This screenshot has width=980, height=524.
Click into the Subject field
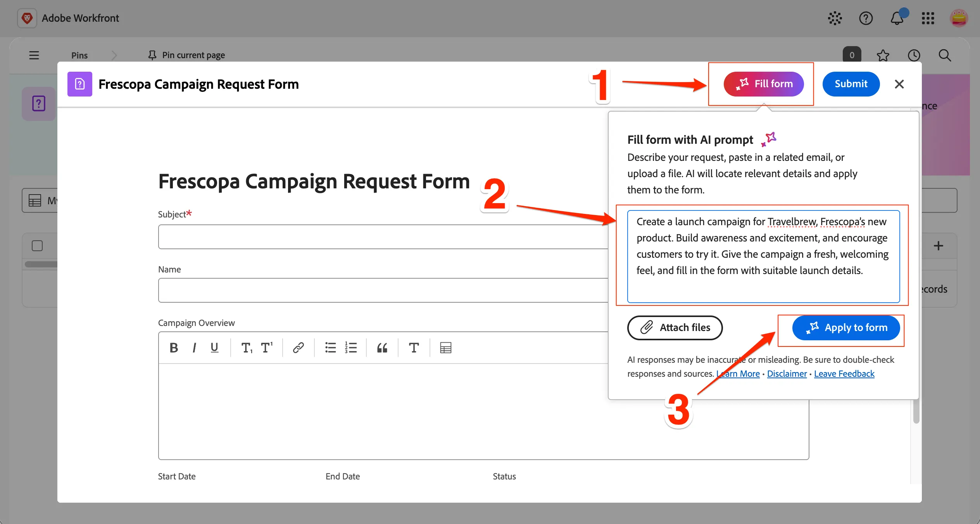tap(383, 236)
